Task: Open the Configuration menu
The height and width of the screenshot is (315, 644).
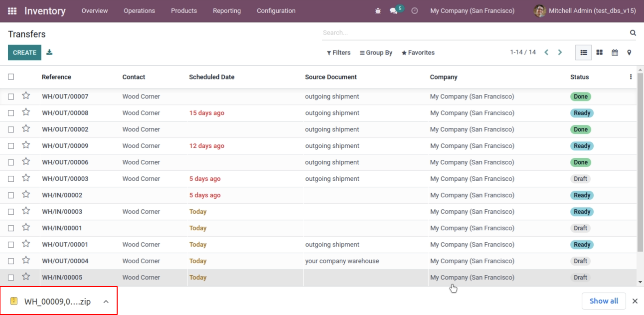Action: point(276,10)
